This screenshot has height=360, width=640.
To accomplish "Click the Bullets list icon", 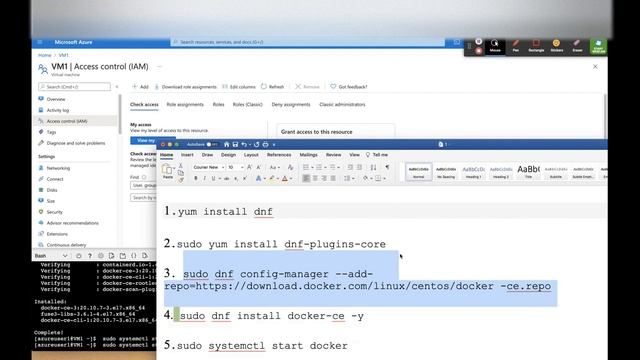I will click(306, 167).
